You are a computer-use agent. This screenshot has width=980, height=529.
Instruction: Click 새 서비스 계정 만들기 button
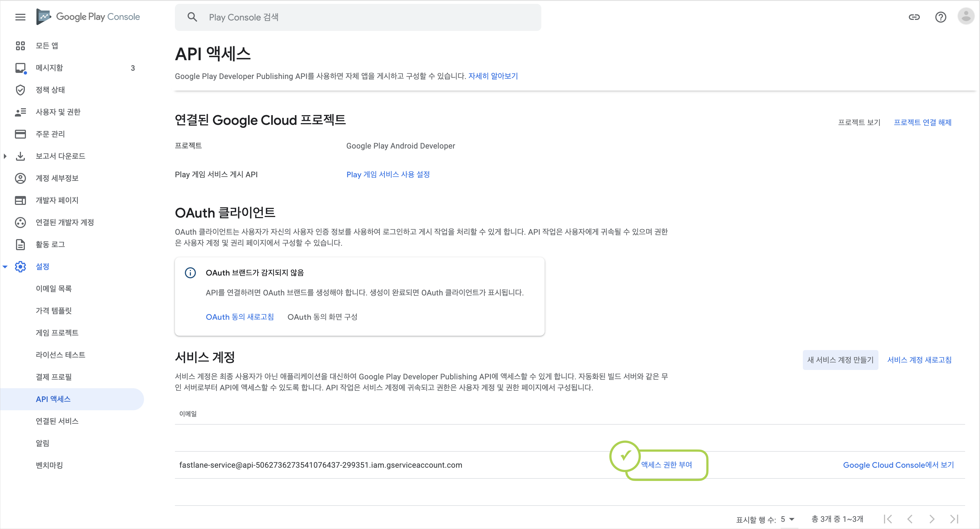(840, 360)
